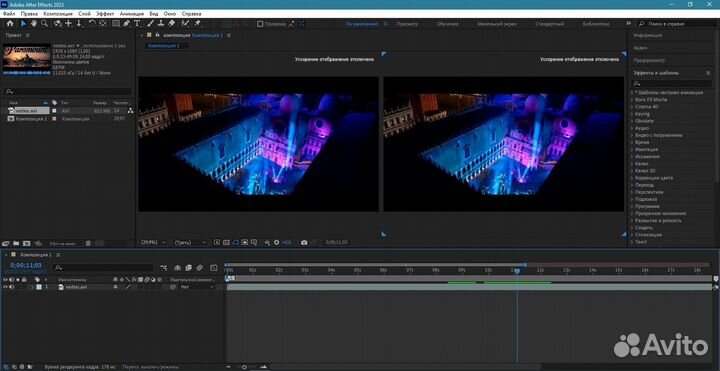Image resolution: width=720 pixels, height=371 pixels.
Task: Select the Puppet Pin tool
Action: (197, 23)
